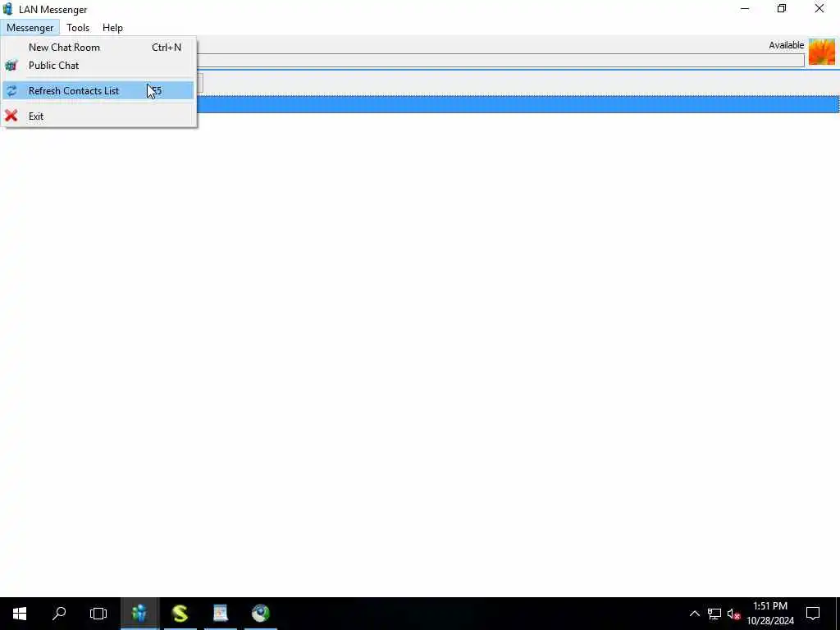This screenshot has width=840, height=630.
Task: Show hidden system tray icons
Action: (x=694, y=614)
